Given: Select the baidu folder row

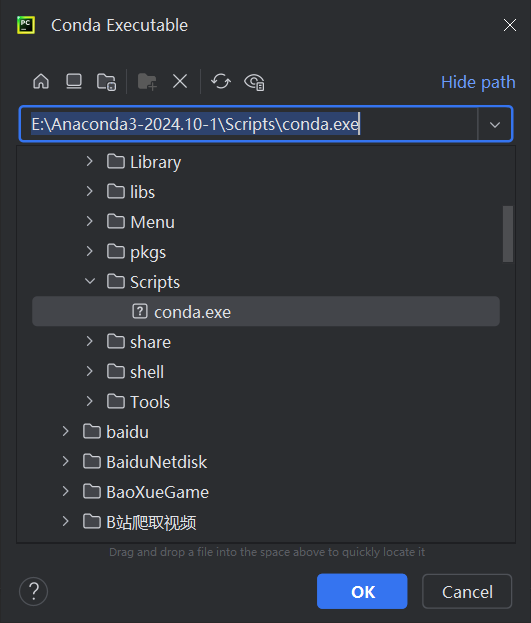Looking at the screenshot, I should tap(266, 431).
